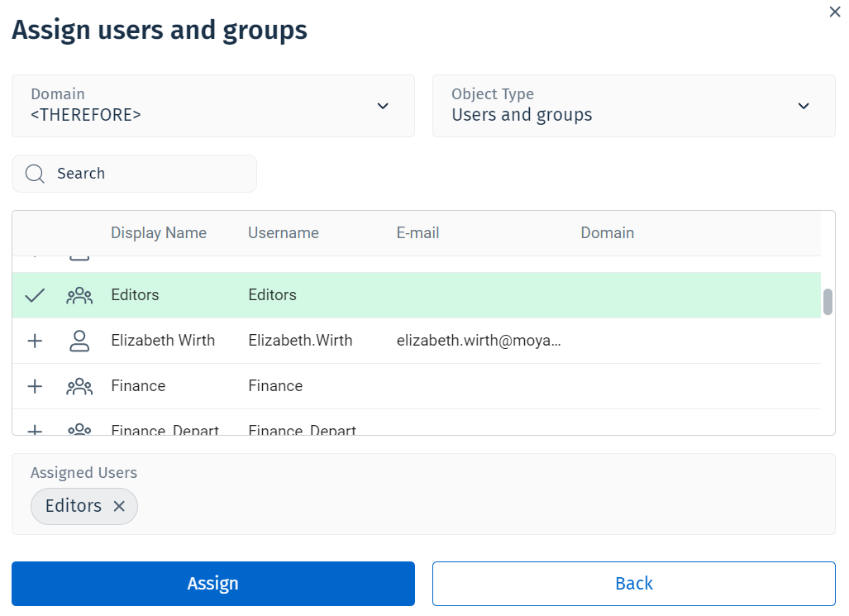Viewport: 849px width, 616px height.
Task: Sort by Username column header
Action: click(284, 233)
